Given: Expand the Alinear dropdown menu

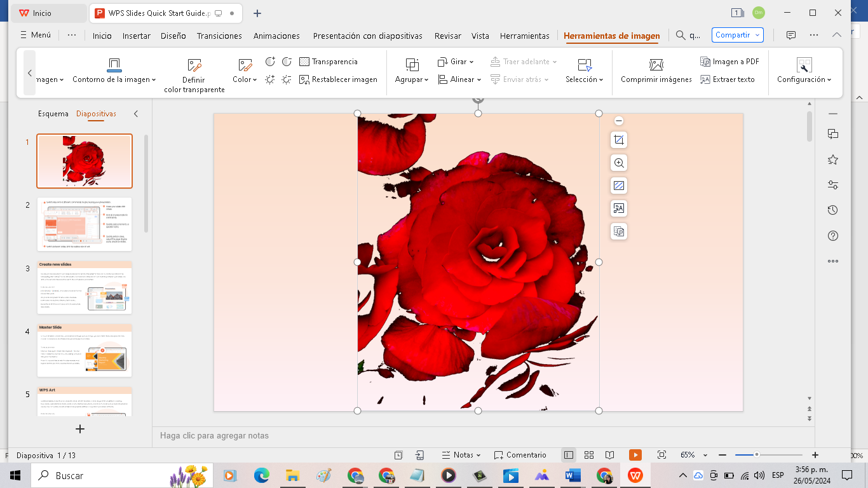Looking at the screenshot, I should click(x=459, y=79).
